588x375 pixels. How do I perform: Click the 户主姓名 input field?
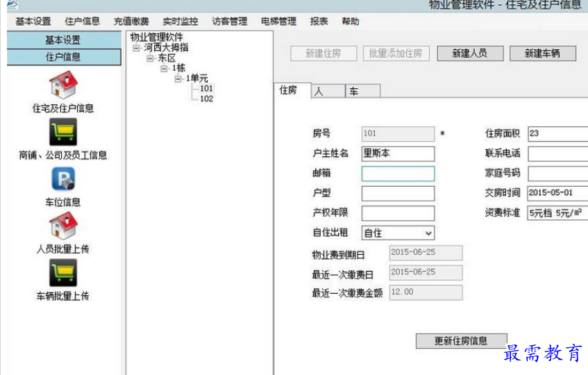coord(398,153)
